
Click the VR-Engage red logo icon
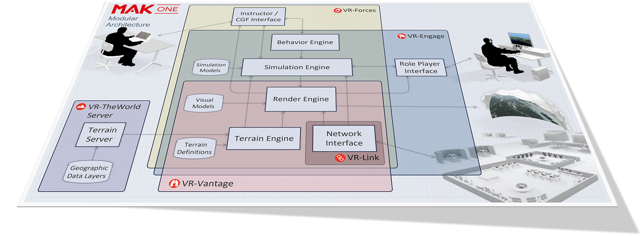(401, 36)
